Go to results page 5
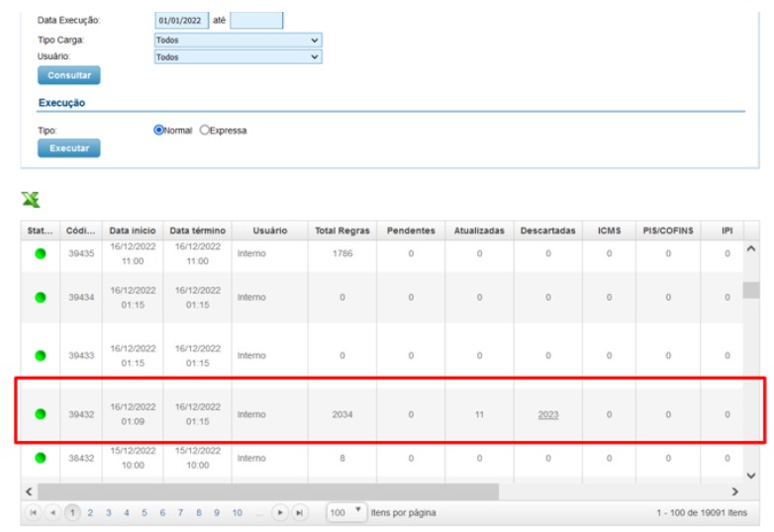Viewport: 774px width, 532px height. click(x=145, y=513)
